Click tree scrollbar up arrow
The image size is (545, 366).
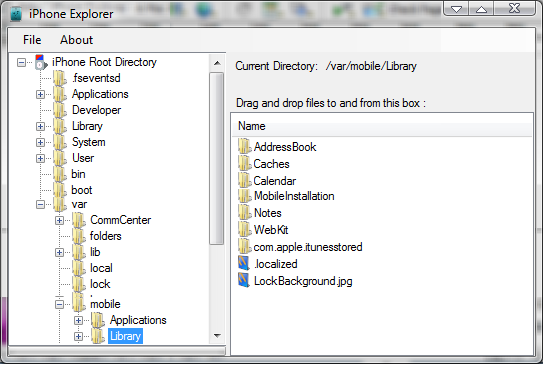coord(218,63)
